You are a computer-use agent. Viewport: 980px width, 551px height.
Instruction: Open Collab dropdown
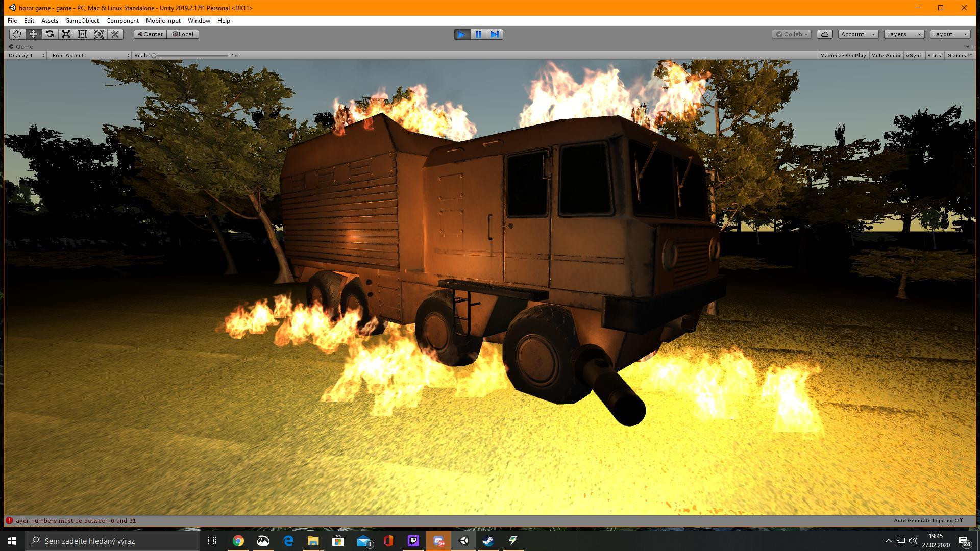coord(792,34)
